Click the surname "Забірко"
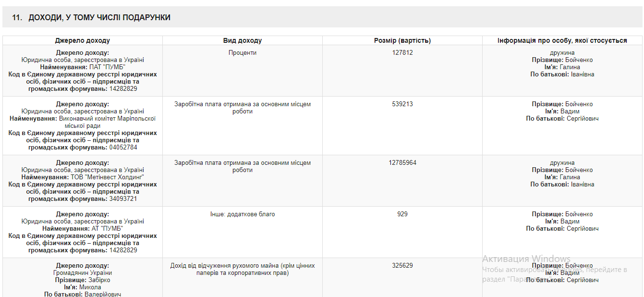Image resolution: width=644 pixels, height=297 pixels. 99,280
